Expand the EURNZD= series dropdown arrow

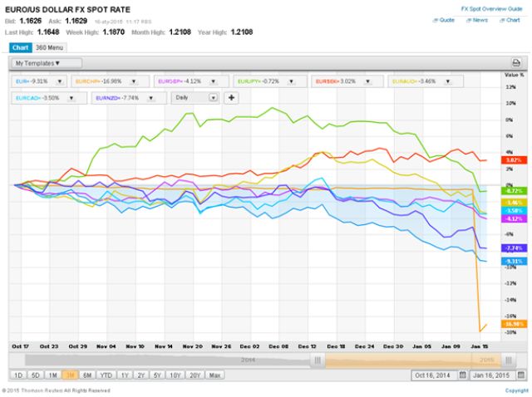pos(151,98)
